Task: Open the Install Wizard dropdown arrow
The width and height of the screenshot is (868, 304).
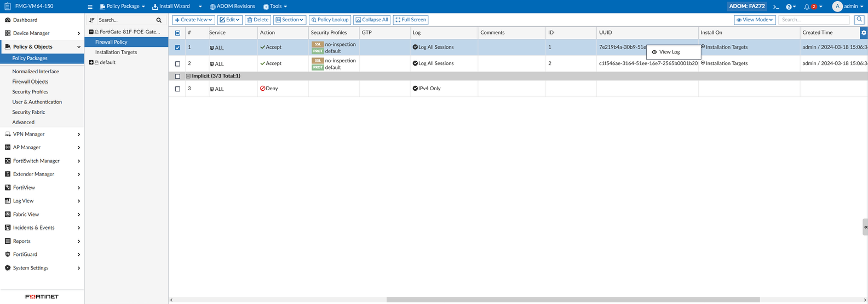Action: (200, 7)
